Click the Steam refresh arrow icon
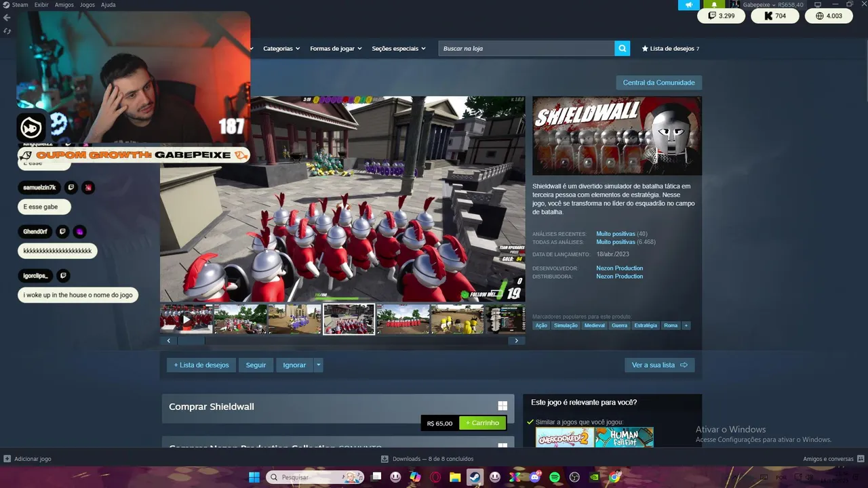Viewport: 868px width, 488px height. point(7,31)
